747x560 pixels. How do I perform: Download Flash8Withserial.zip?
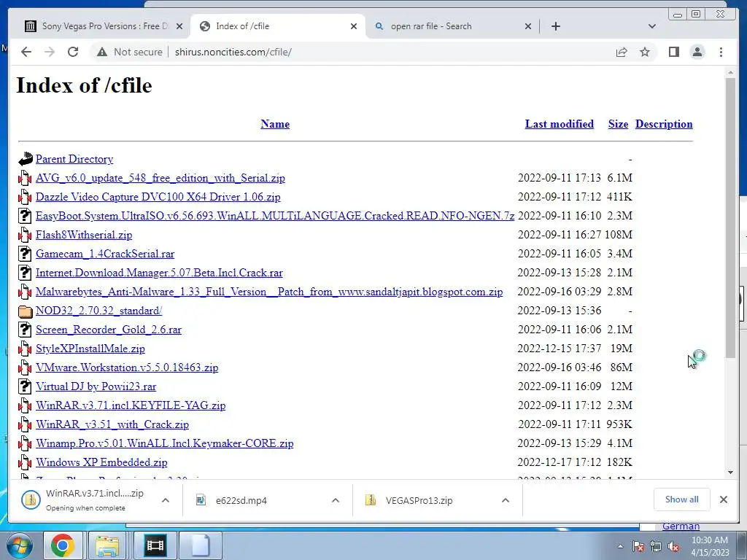tap(84, 235)
